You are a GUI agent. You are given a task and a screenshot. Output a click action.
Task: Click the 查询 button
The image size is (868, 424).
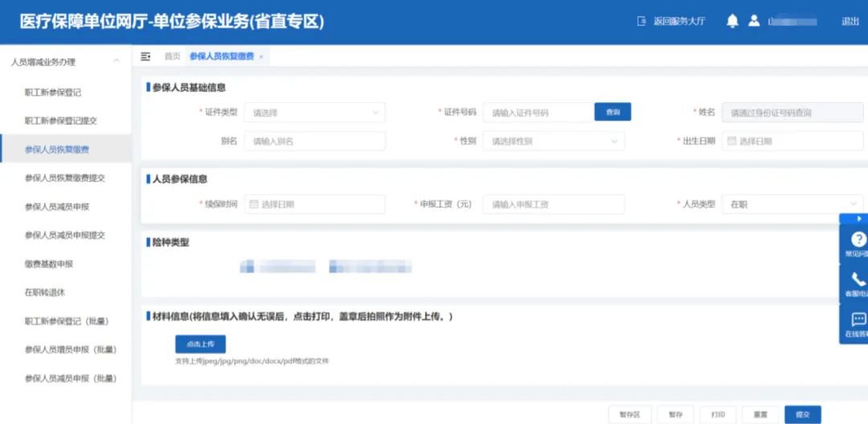(612, 112)
